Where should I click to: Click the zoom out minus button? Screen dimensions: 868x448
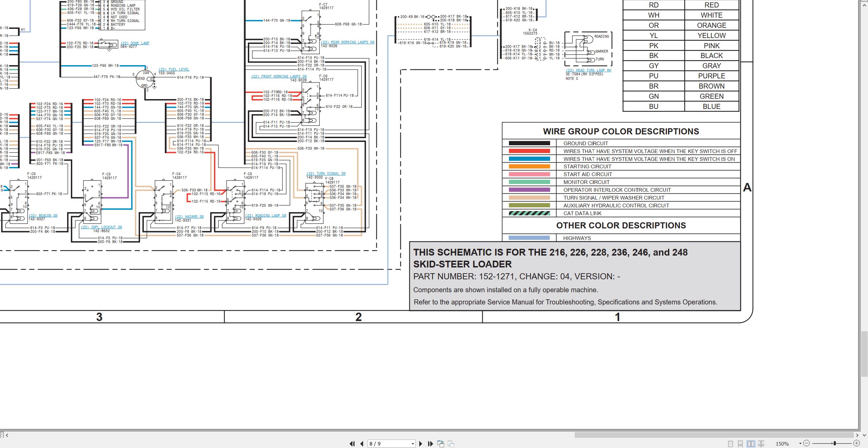click(807, 443)
